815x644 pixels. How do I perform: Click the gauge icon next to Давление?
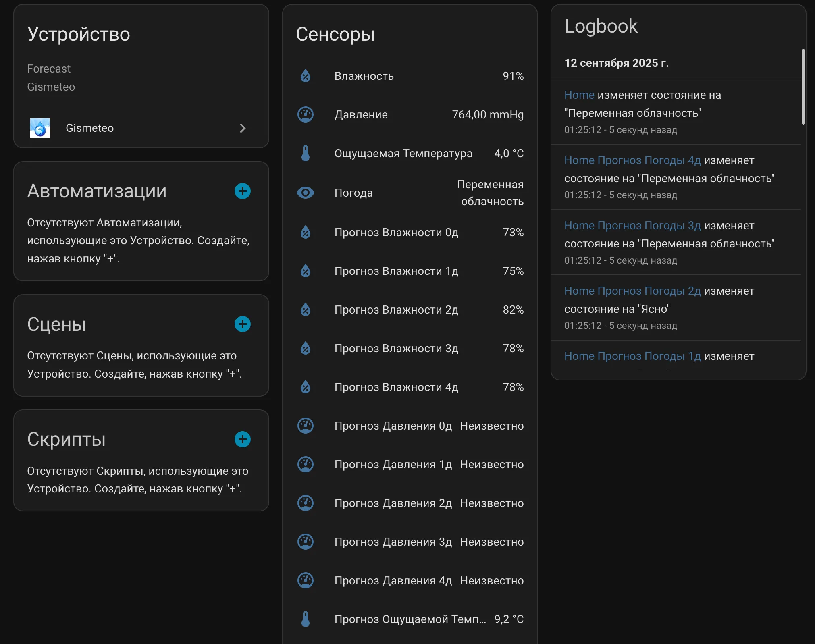pyautogui.click(x=306, y=114)
